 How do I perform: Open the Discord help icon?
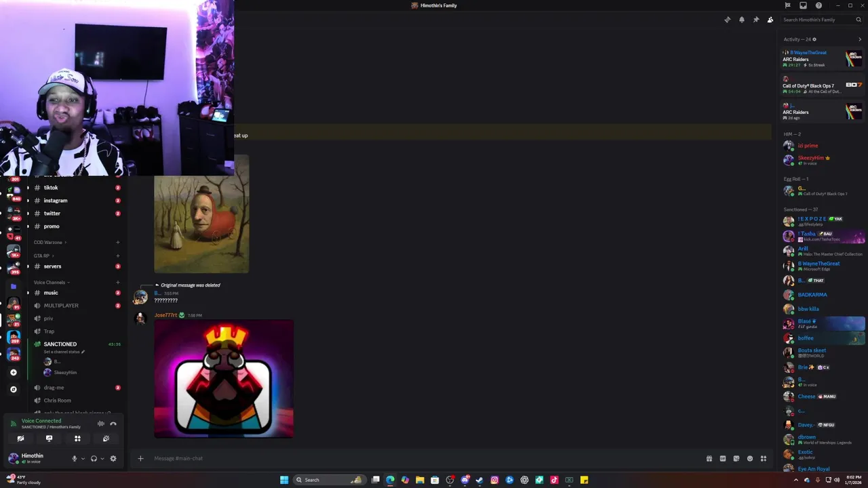pos(818,5)
